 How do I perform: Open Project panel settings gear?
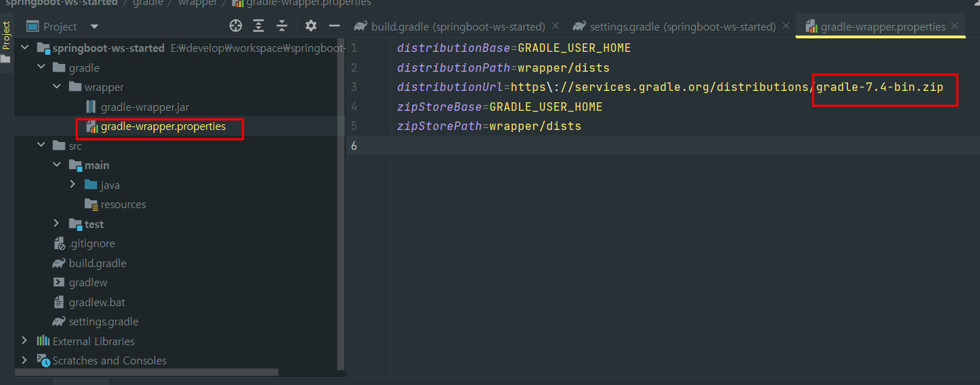311,26
